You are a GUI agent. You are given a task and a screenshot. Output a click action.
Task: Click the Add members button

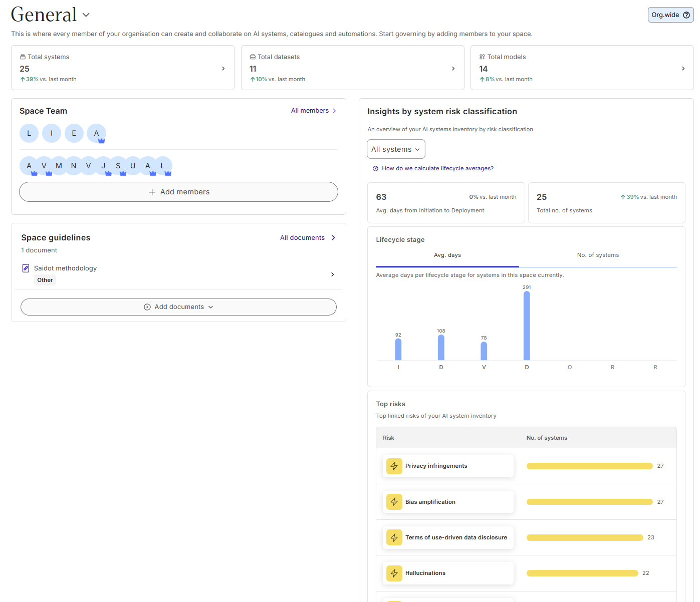point(178,192)
